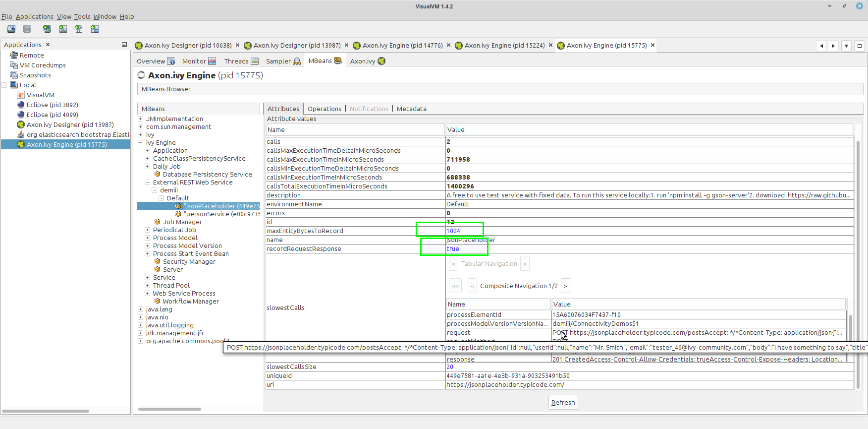This screenshot has width=868, height=429.
Task: Click Axon.ivy Designer (pid 13987) tree icon
Action: tap(21, 124)
